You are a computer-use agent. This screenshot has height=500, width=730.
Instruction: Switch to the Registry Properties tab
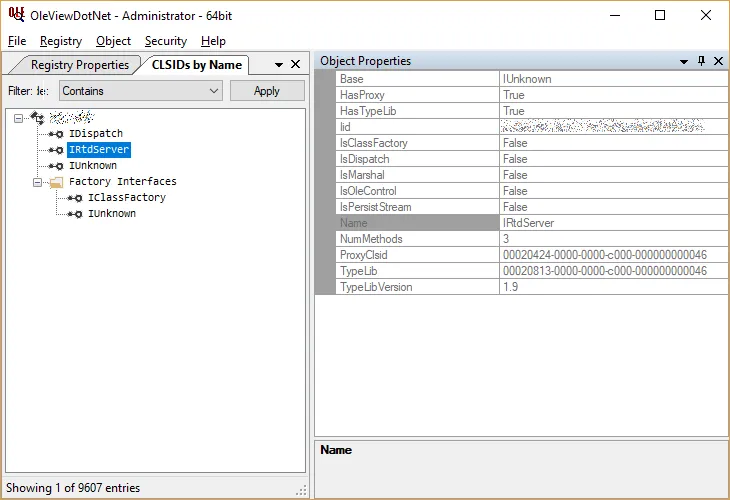80,65
